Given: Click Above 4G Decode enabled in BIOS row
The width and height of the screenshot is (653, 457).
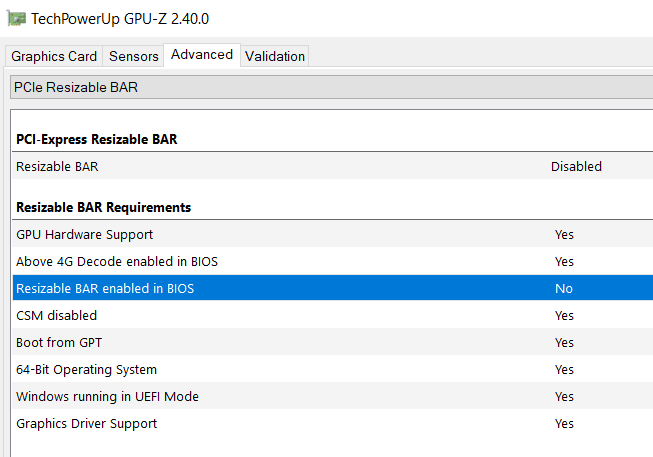Looking at the screenshot, I should coord(333,262).
